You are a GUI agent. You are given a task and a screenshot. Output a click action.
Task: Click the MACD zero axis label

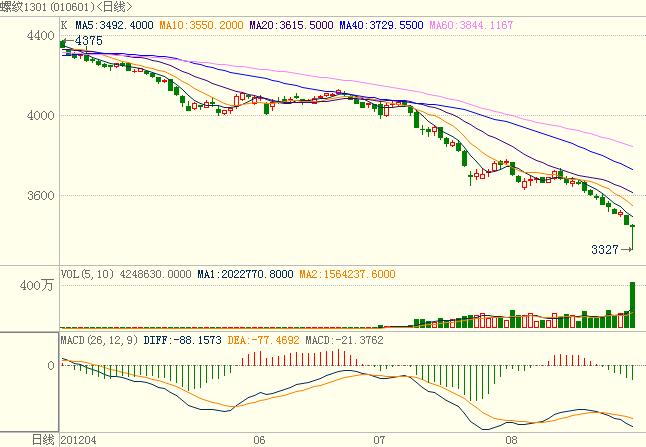coord(51,365)
